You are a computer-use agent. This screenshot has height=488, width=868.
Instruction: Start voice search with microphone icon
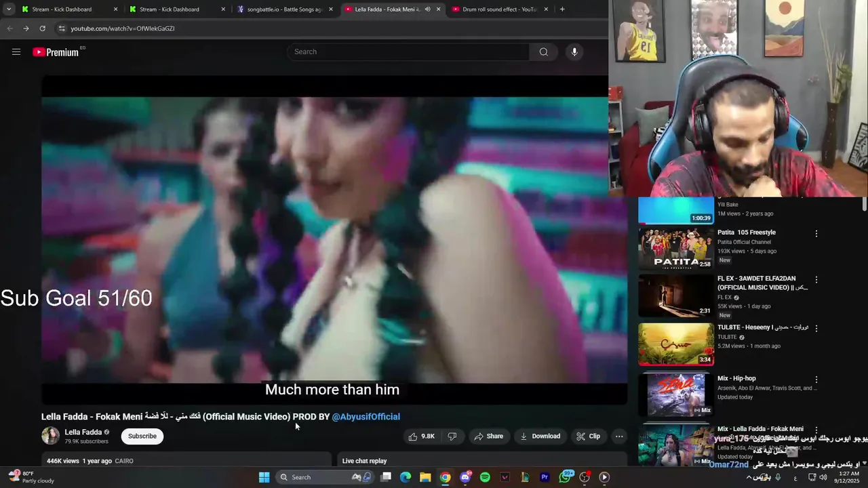[574, 52]
